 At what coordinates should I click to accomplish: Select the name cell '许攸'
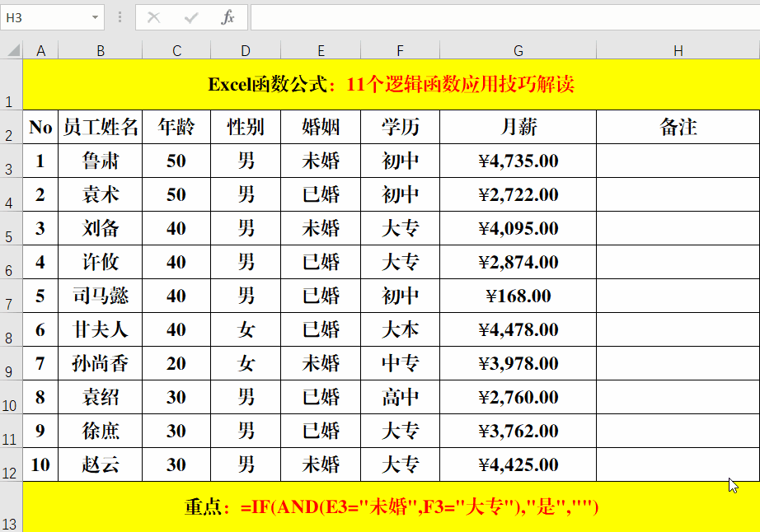pyautogui.click(x=101, y=262)
